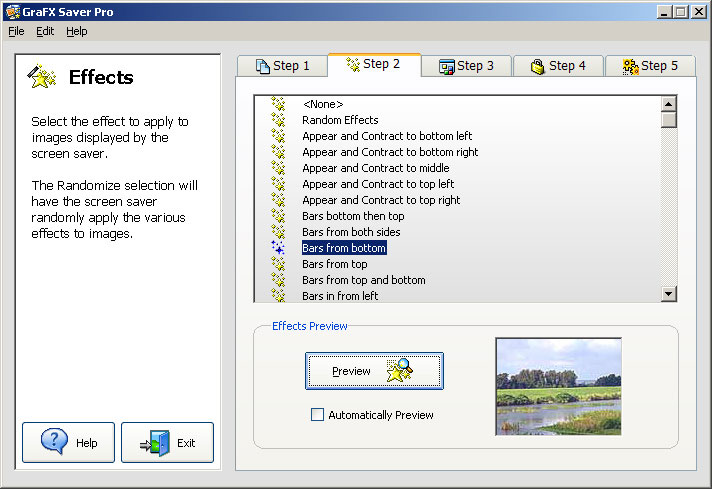
Task: Choose Appear and Contract to bottom left
Action: tap(387, 136)
